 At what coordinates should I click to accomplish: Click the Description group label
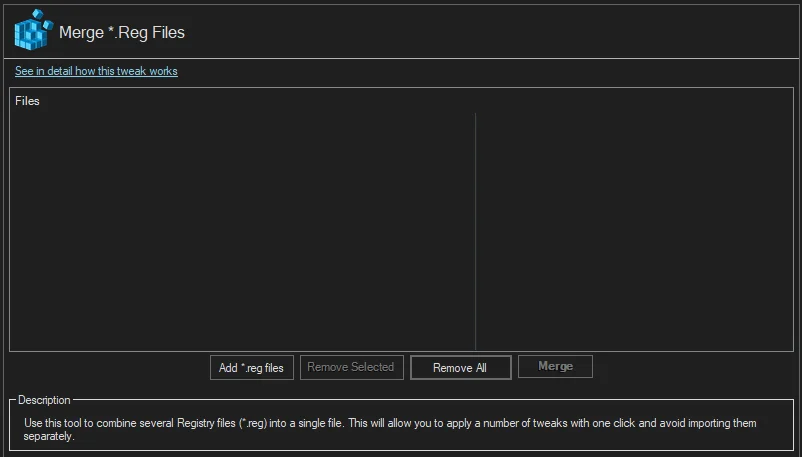tap(44, 400)
